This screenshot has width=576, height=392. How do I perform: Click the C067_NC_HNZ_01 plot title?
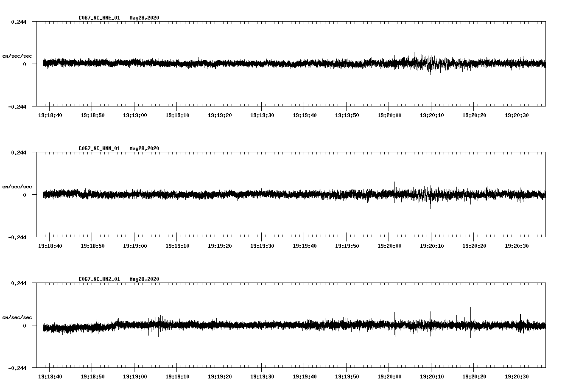(x=99, y=279)
